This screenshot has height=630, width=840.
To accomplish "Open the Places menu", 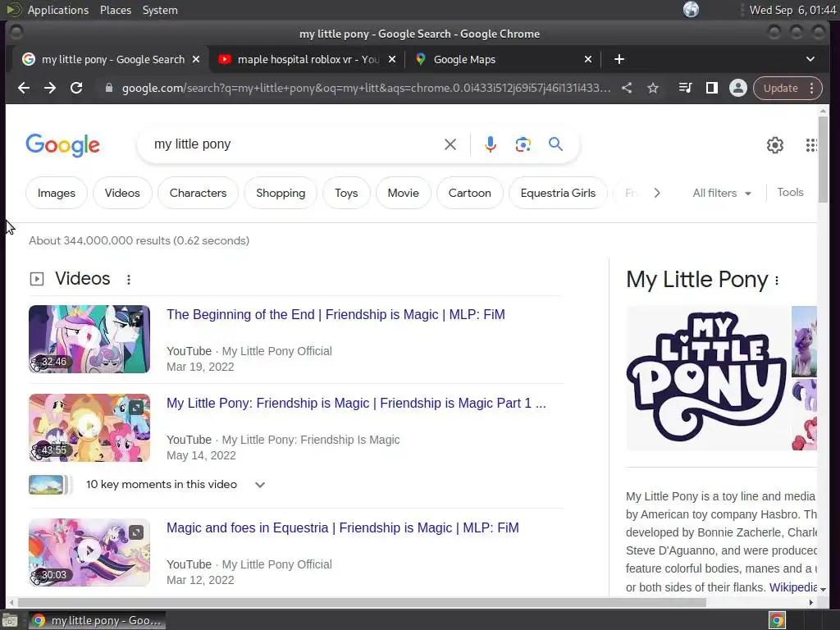I will pos(115,10).
